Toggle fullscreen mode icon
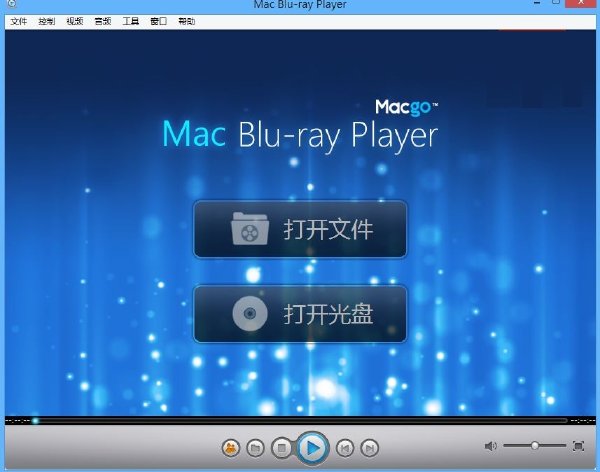Viewport: 600px width, 472px height. [578, 446]
